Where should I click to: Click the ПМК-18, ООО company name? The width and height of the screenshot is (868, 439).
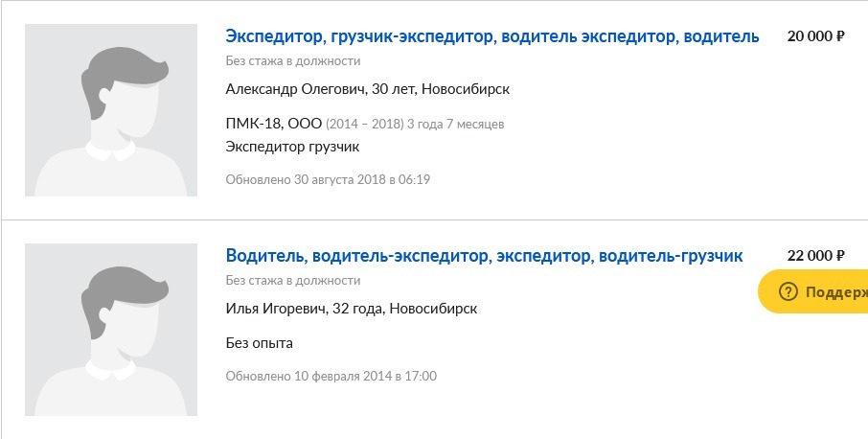(x=273, y=124)
